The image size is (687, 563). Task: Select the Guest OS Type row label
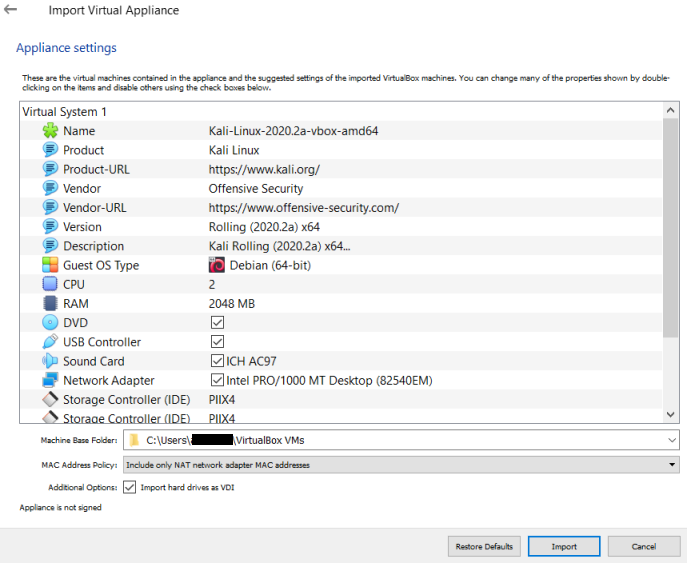tap(101, 266)
